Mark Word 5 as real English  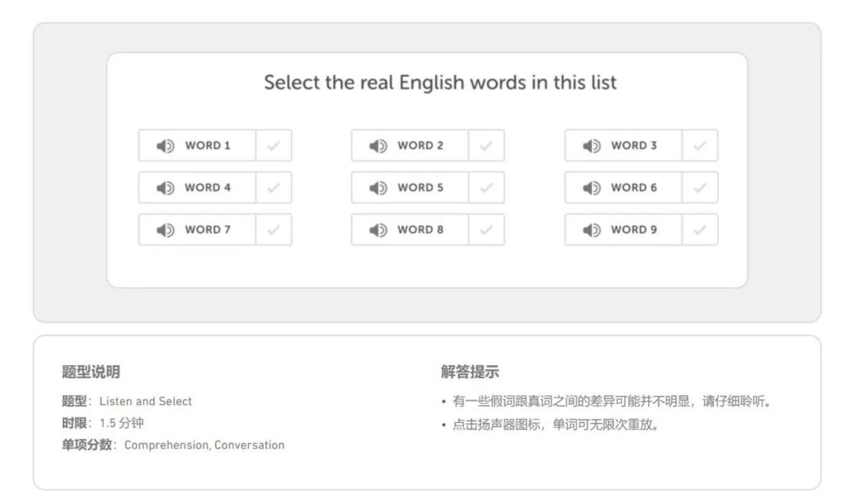[486, 188]
